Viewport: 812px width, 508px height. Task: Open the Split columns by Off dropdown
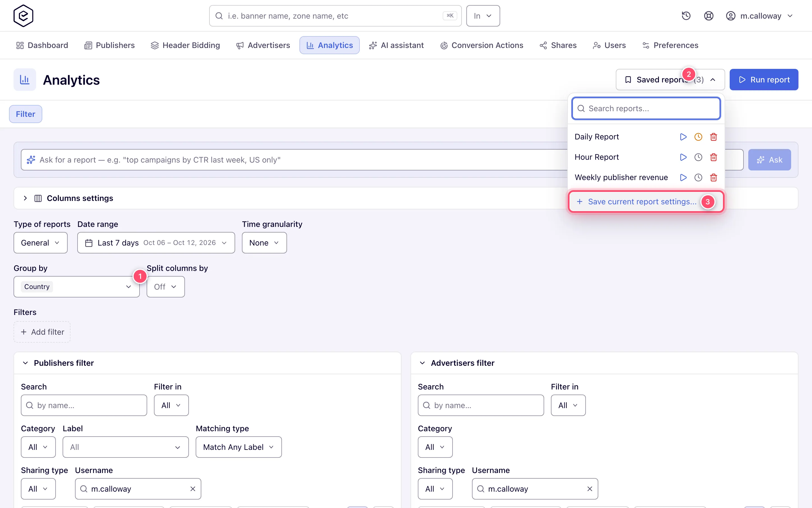pos(166,286)
